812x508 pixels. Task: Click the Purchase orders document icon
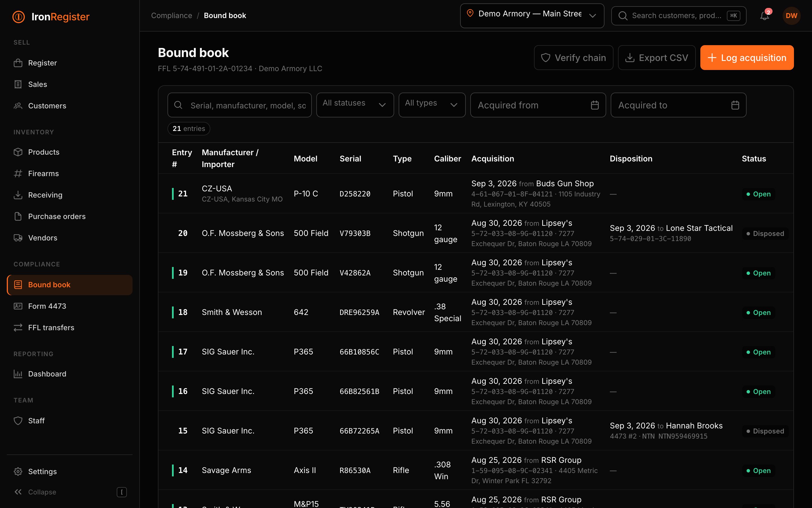point(18,216)
